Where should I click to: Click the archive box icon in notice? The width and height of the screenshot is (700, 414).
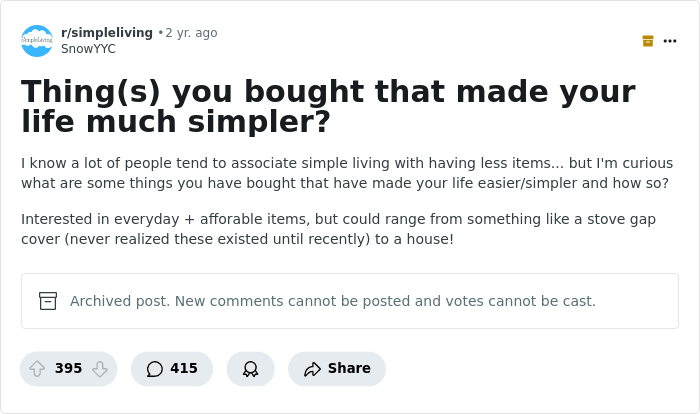point(48,301)
